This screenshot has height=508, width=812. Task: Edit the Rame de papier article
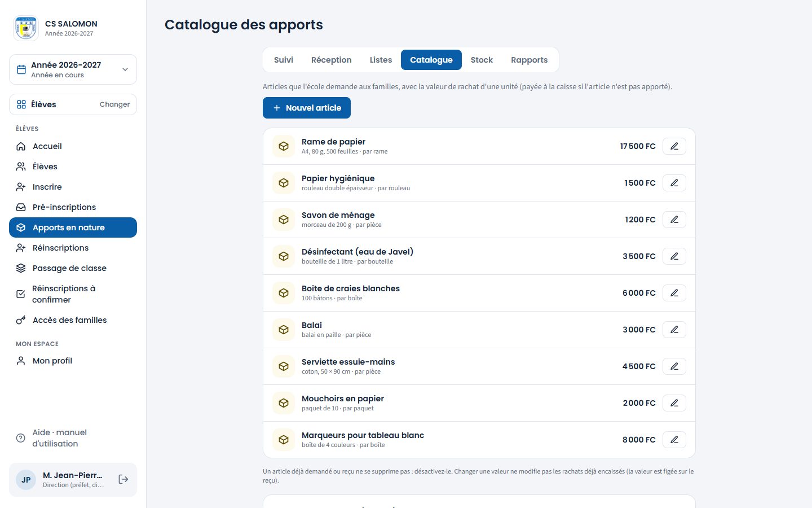coord(674,146)
